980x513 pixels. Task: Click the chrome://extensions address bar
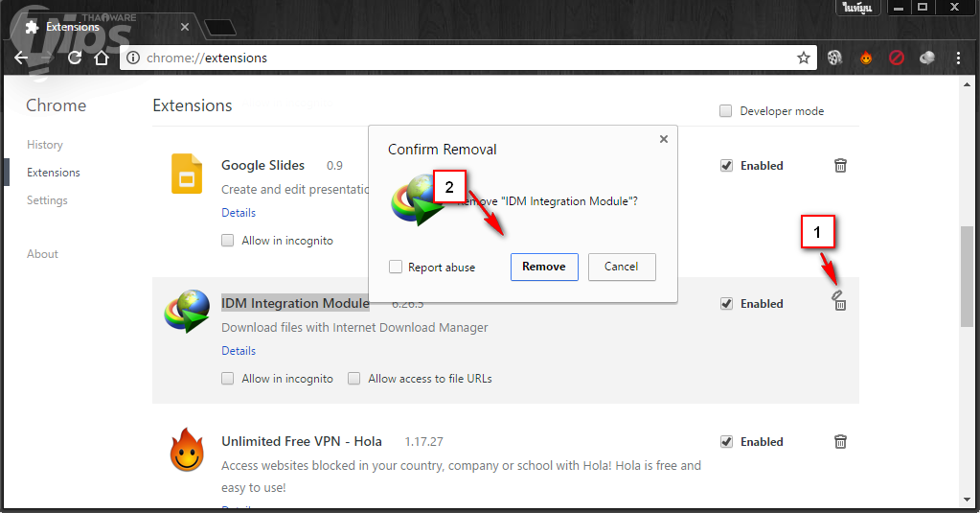[460, 58]
